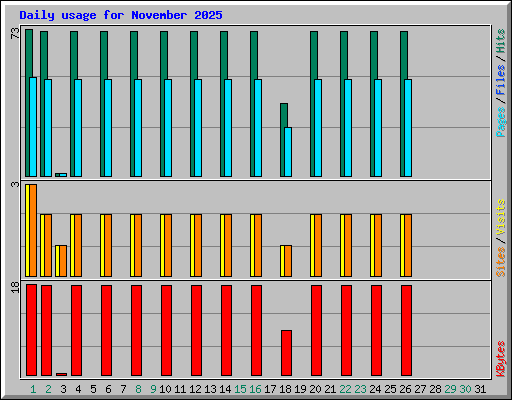Click the cyan 'Pages' legend text

pos(500,122)
